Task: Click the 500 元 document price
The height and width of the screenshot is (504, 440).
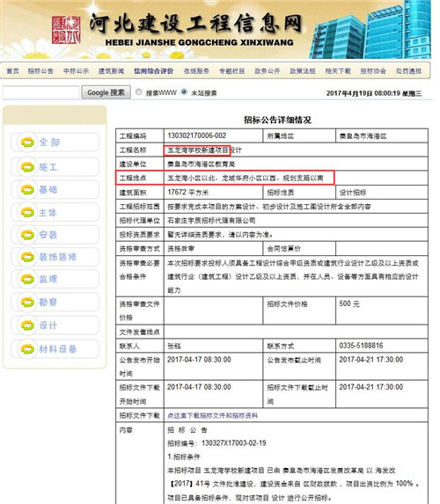Action: click(349, 303)
